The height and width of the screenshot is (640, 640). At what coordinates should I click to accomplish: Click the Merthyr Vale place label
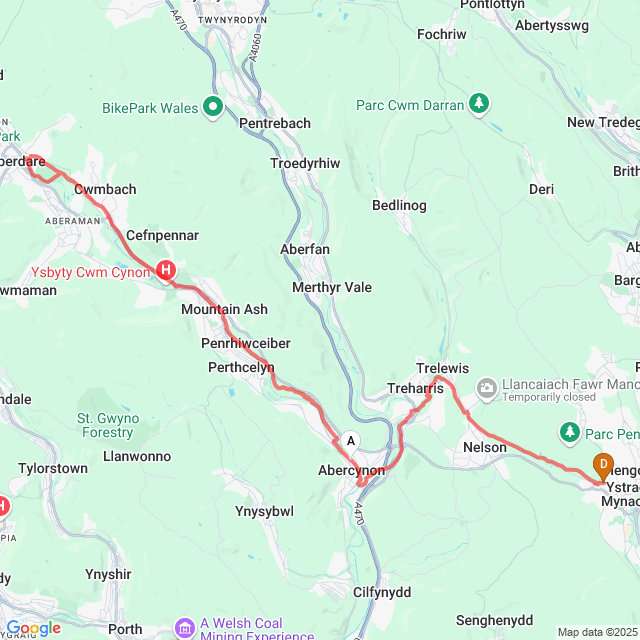(x=332, y=287)
